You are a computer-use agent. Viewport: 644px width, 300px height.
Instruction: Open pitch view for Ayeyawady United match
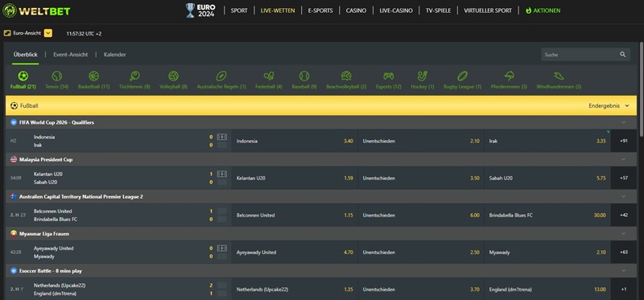[222, 249]
